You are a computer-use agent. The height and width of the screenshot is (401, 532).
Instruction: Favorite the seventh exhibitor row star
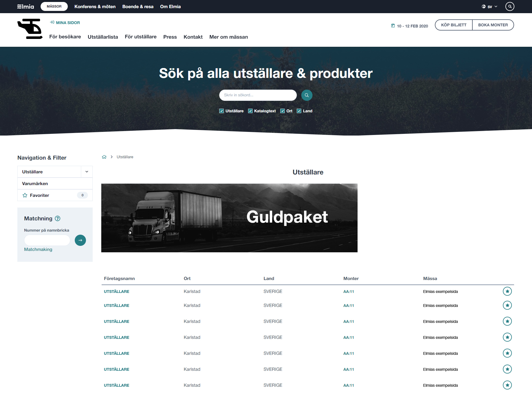coord(507,385)
